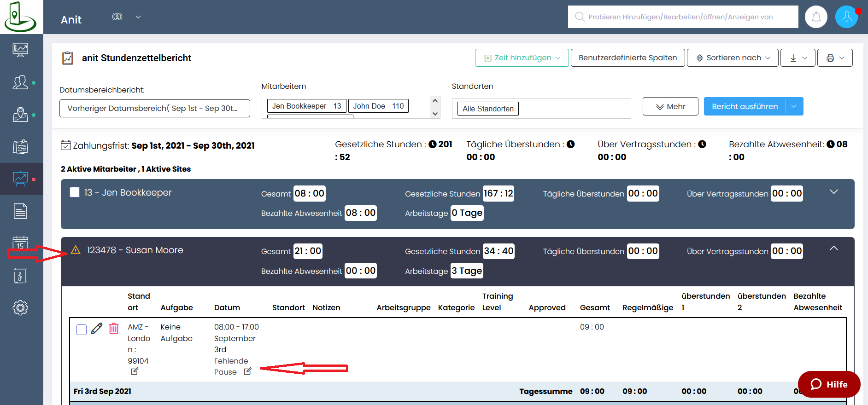Open the Zeit hinzufügen dropdown
The width and height of the screenshot is (868, 405).
[x=522, y=58]
